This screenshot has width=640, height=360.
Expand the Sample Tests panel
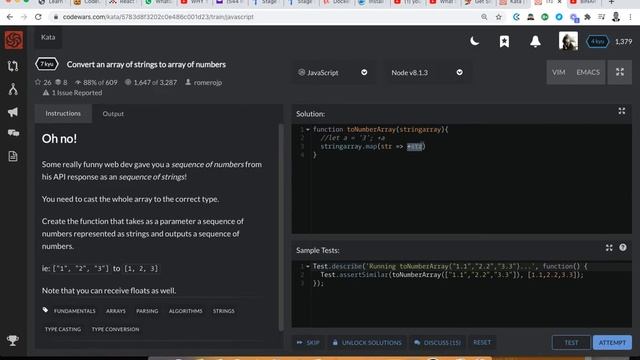[609, 248]
